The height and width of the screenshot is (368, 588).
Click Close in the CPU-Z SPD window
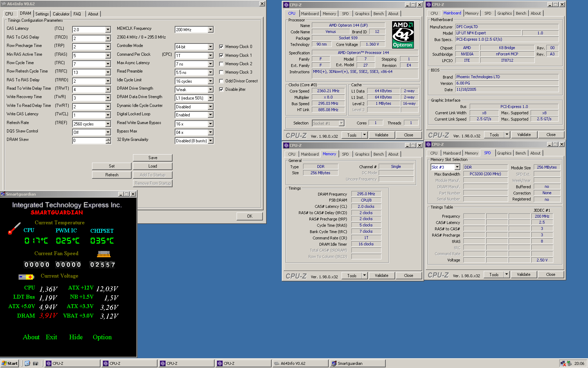(551, 274)
